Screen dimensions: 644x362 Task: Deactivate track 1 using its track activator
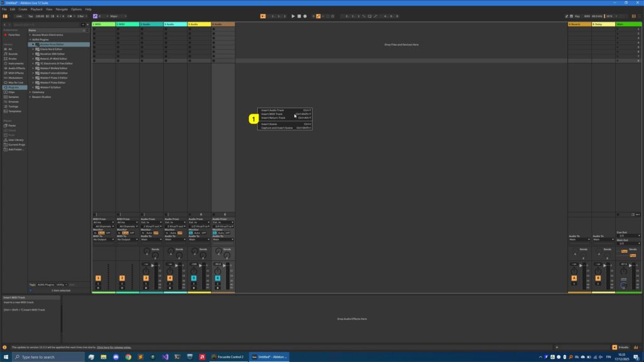(x=97, y=277)
